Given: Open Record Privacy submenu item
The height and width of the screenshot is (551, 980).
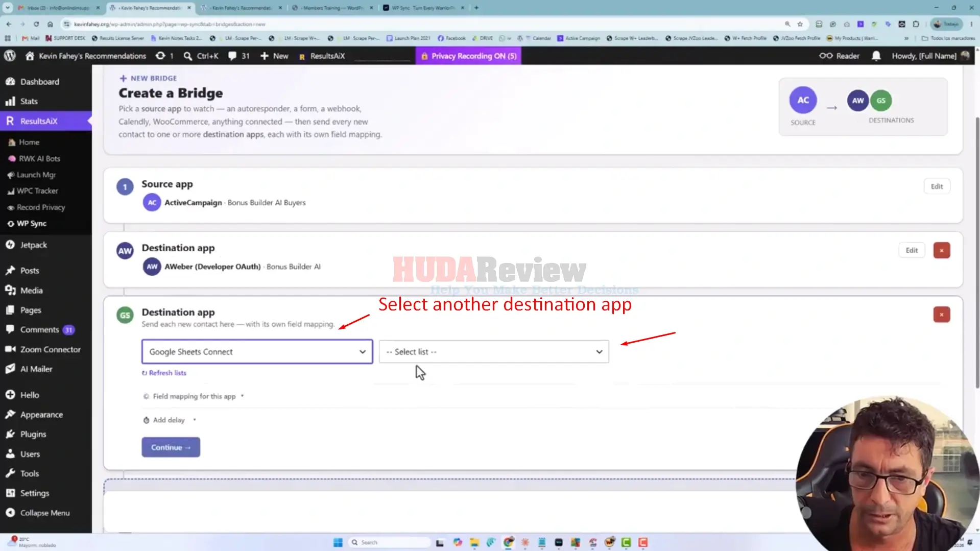Looking at the screenshot, I should pyautogui.click(x=41, y=207).
